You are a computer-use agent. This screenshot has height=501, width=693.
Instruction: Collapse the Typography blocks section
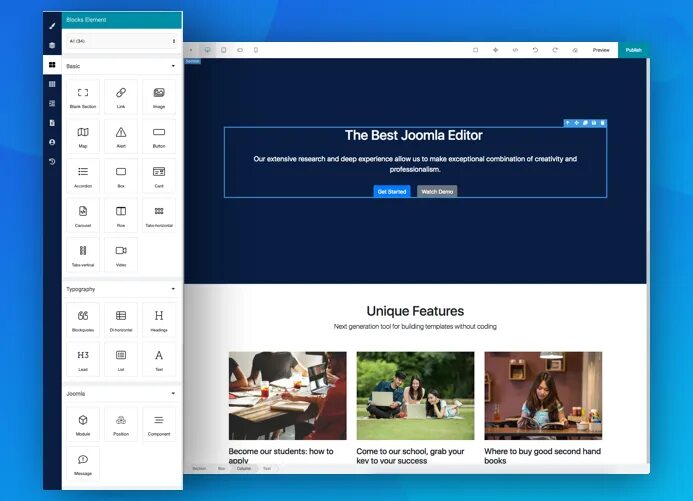pos(173,289)
